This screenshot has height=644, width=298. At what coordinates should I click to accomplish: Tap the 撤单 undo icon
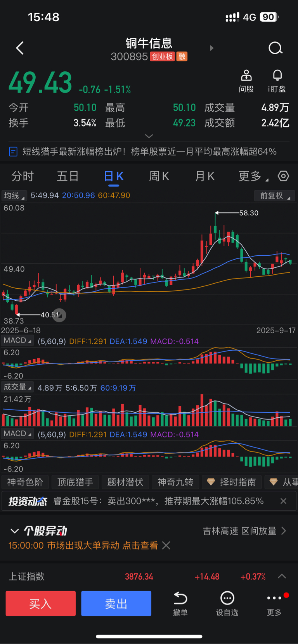coord(180,599)
